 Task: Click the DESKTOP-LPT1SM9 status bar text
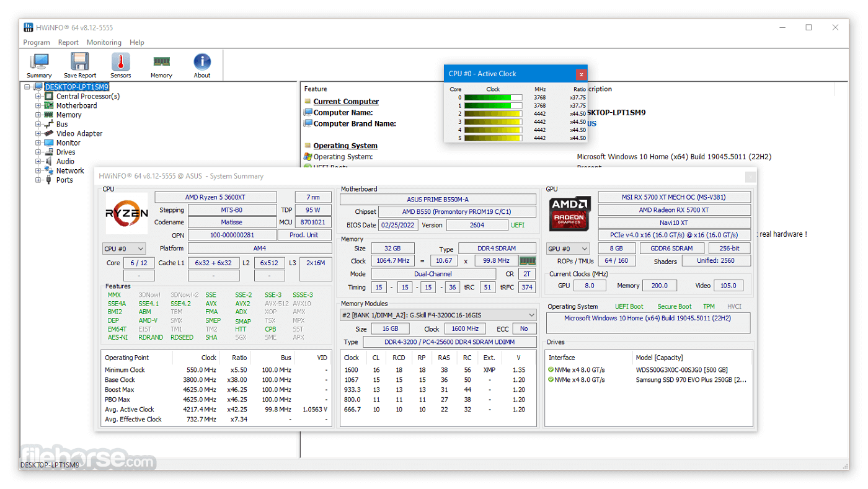coord(50,464)
